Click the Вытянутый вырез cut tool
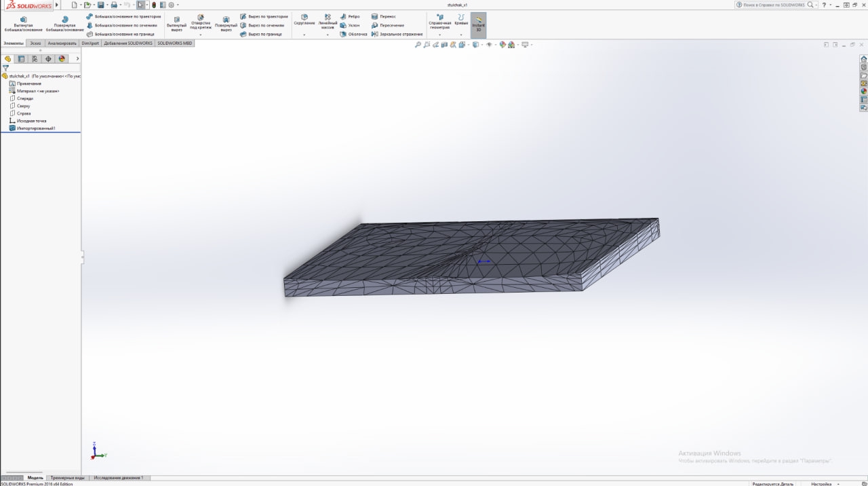This screenshot has width=868, height=486. pos(176,24)
